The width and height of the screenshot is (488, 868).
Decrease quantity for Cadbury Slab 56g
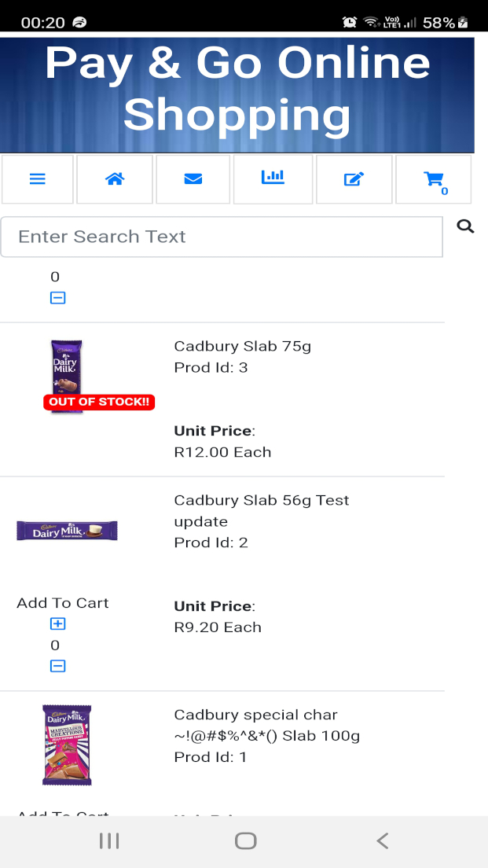click(57, 666)
